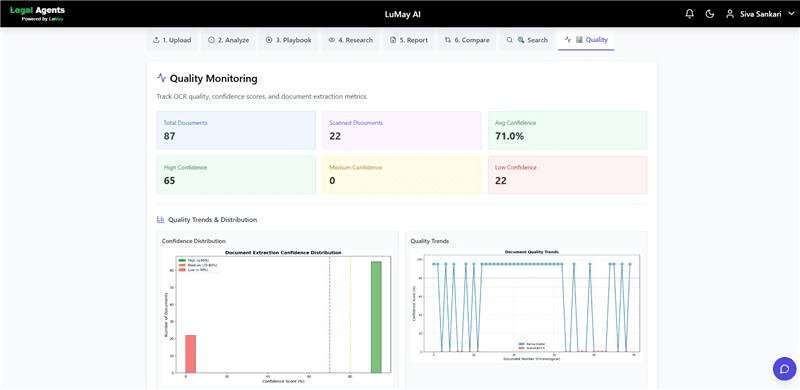Click the user profile icon
Viewport: 800px width, 390px height.
point(730,14)
